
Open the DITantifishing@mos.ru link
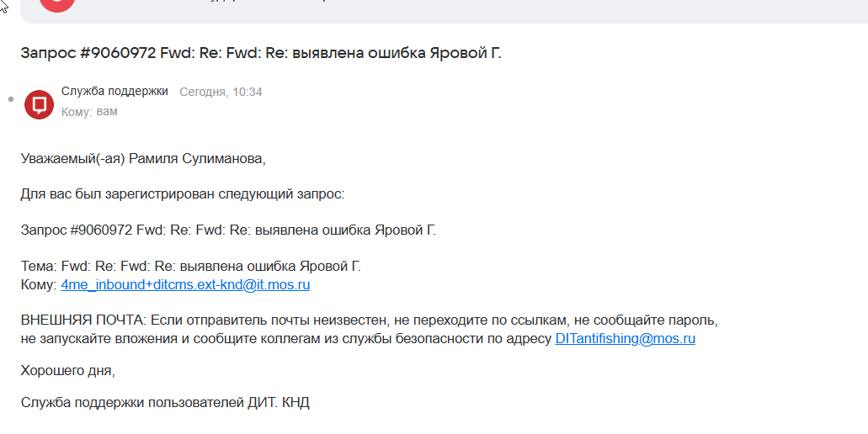pos(625,339)
